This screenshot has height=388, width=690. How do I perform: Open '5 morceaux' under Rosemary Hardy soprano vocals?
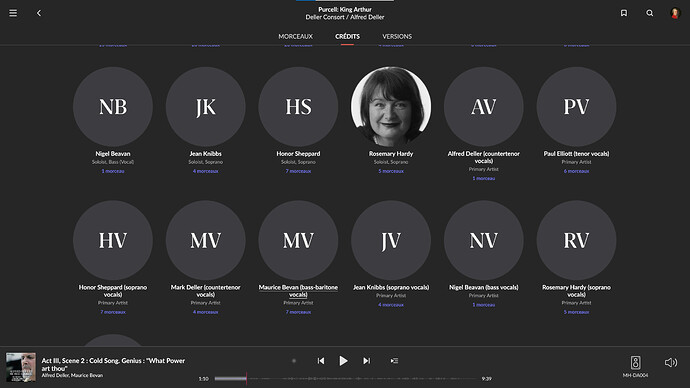pyautogui.click(x=576, y=312)
